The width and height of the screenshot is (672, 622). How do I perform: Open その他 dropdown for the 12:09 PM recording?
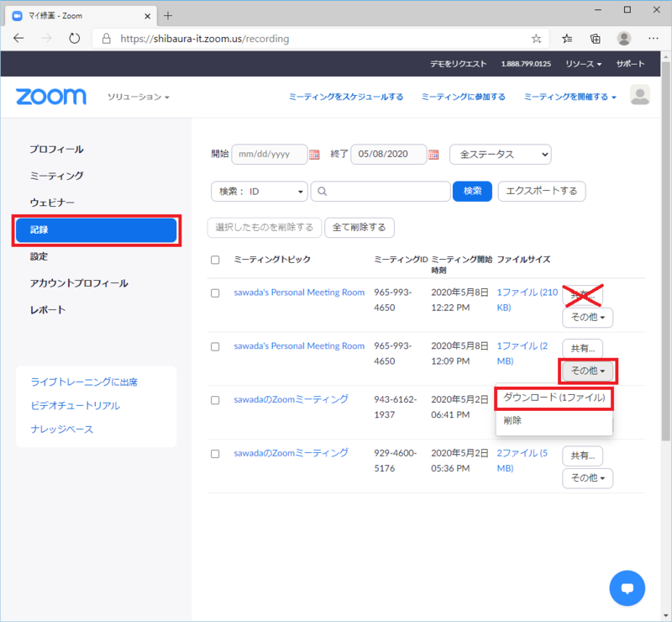point(587,371)
